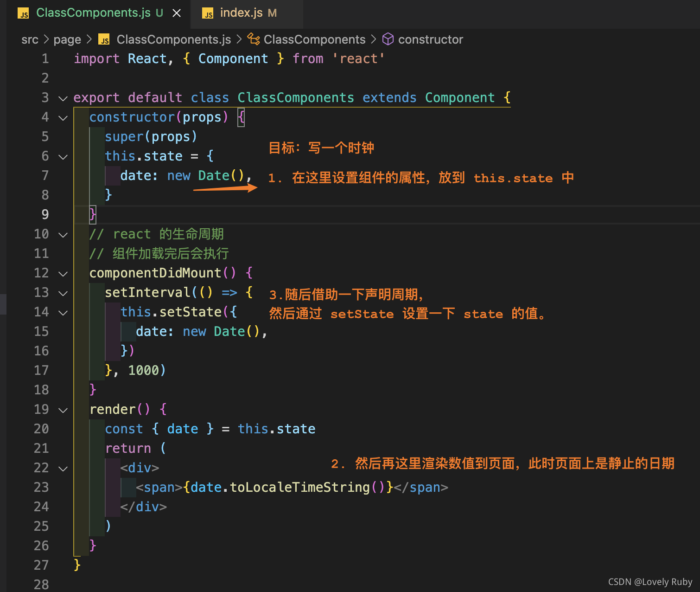Collapse render fold on line 19
This screenshot has width=700, height=592.
pyautogui.click(x=63, y=410)
